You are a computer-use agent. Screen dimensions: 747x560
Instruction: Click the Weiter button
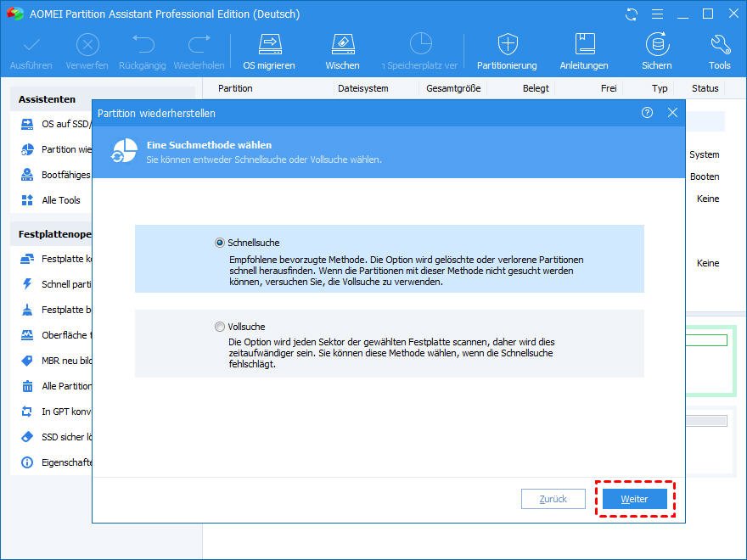635,499
